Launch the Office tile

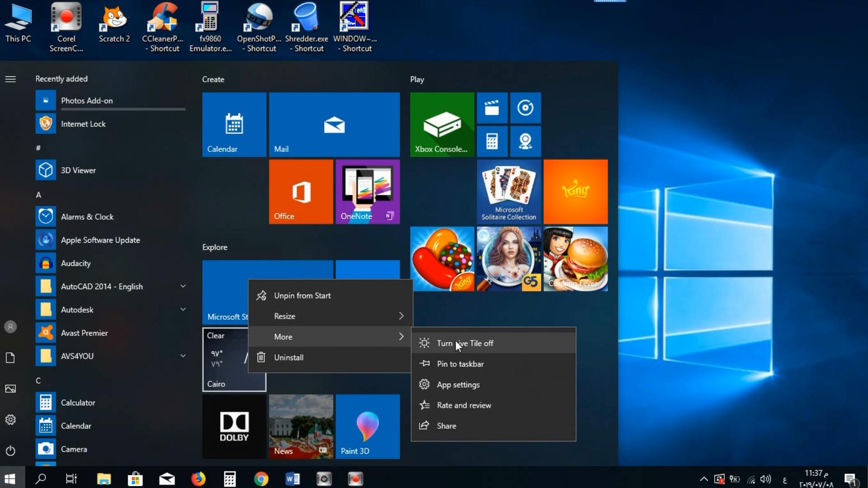pyautogui.click(x=301, y=192)
